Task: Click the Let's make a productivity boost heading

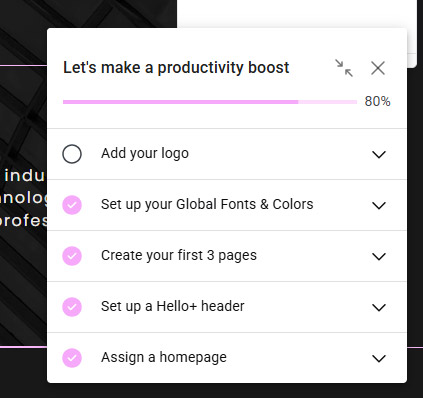Action: coord(176,68)
